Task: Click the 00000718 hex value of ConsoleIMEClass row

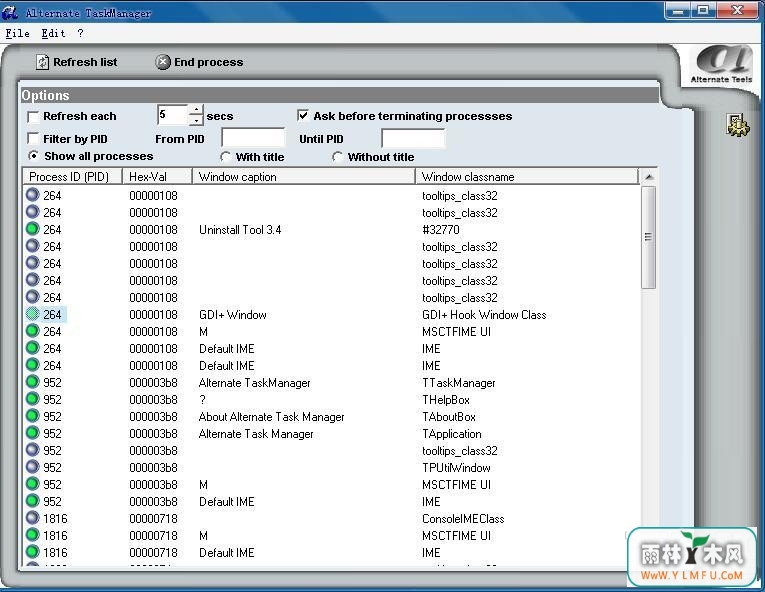Action: pos(153,519)
